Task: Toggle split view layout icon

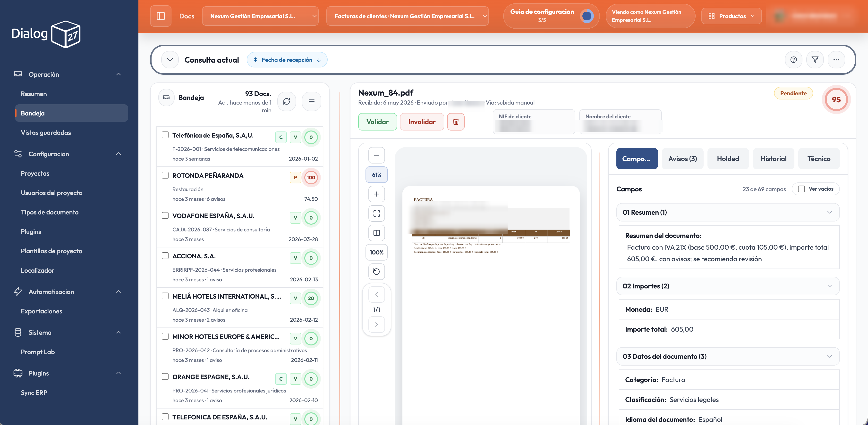Action: coord(377,233)
